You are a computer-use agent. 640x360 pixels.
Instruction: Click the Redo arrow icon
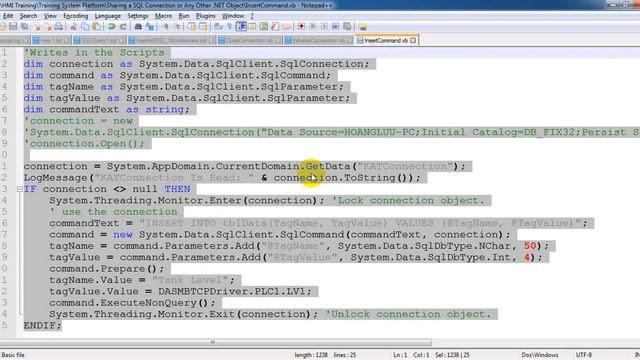tap(123, 27)
